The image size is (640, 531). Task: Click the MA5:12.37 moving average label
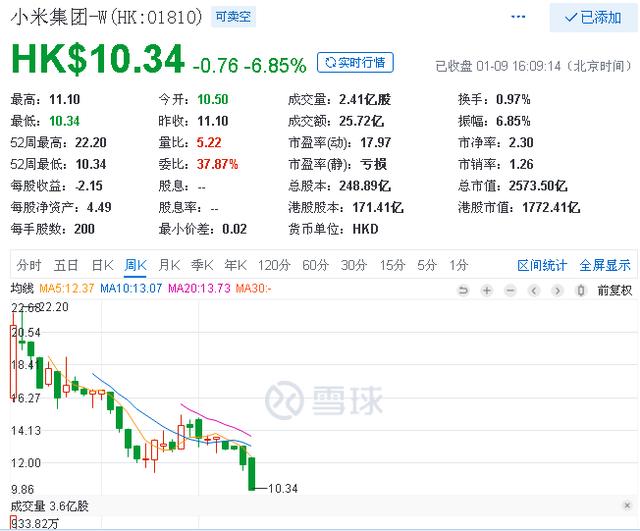(x=67, y=289)
